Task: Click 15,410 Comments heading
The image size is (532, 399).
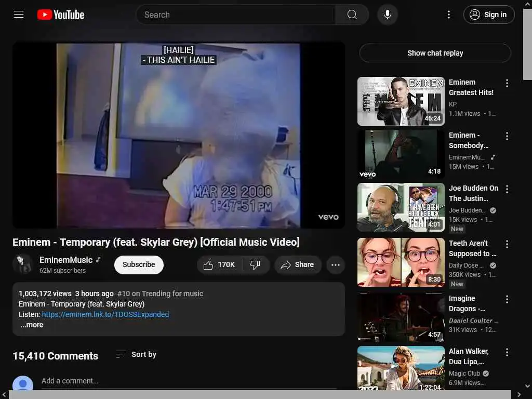Action: pyautogui.click(x=55, y=356)
